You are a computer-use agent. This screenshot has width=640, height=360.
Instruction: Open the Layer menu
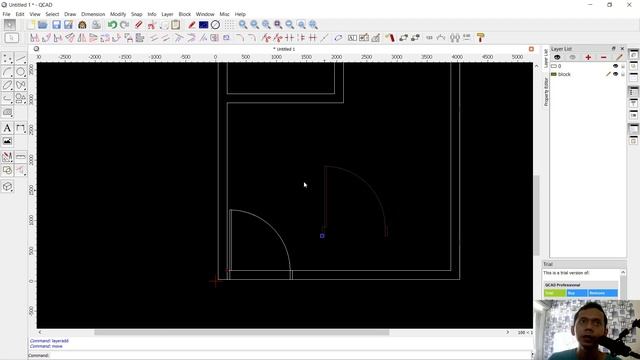pyautogui.click(x=167, y=14)
